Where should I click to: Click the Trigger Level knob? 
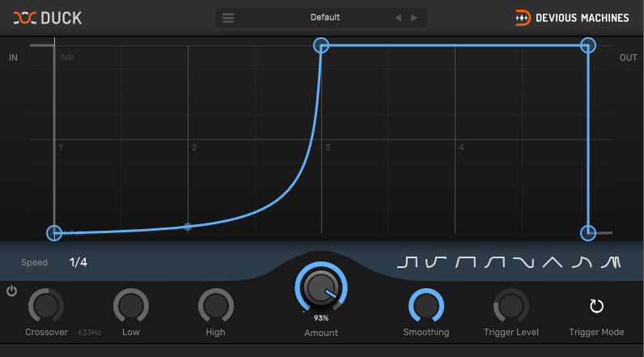pos(511,306)
